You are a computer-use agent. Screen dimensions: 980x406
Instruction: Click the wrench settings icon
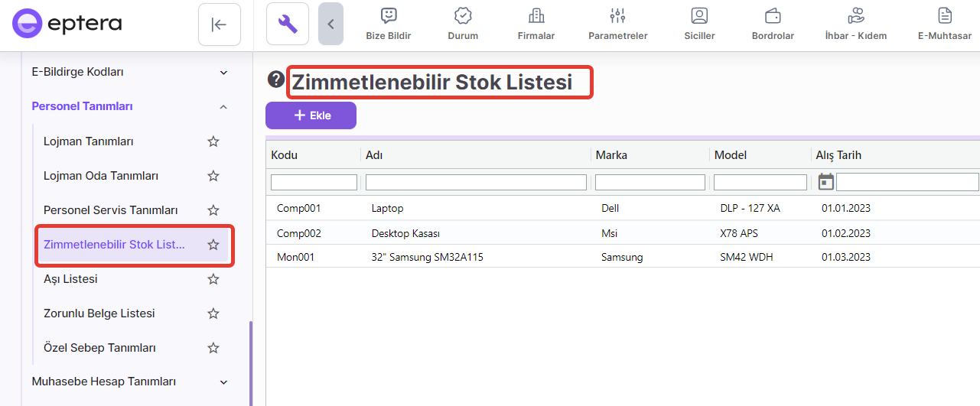tap(288, 24)
